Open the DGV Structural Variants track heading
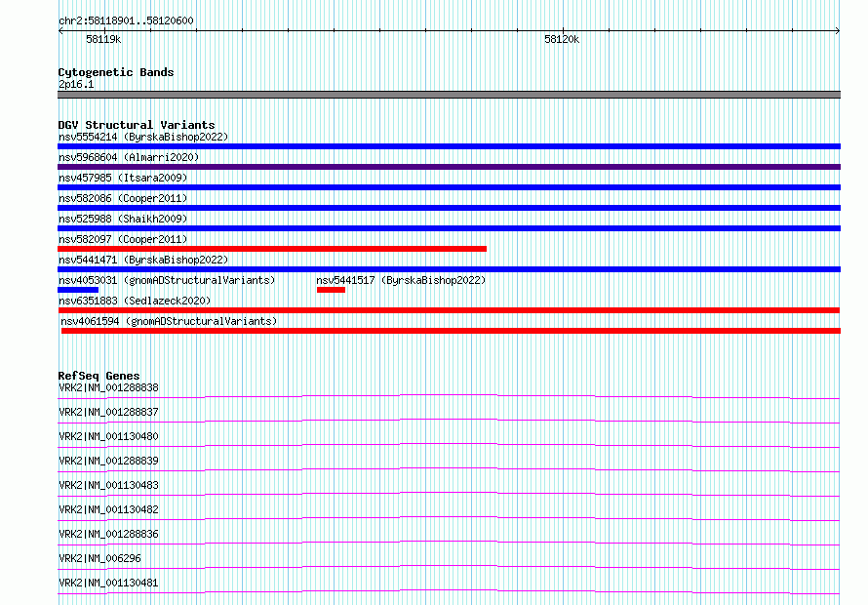Viewport: 868px width, 605px height. pyautogui.click(x=137, y=125)
